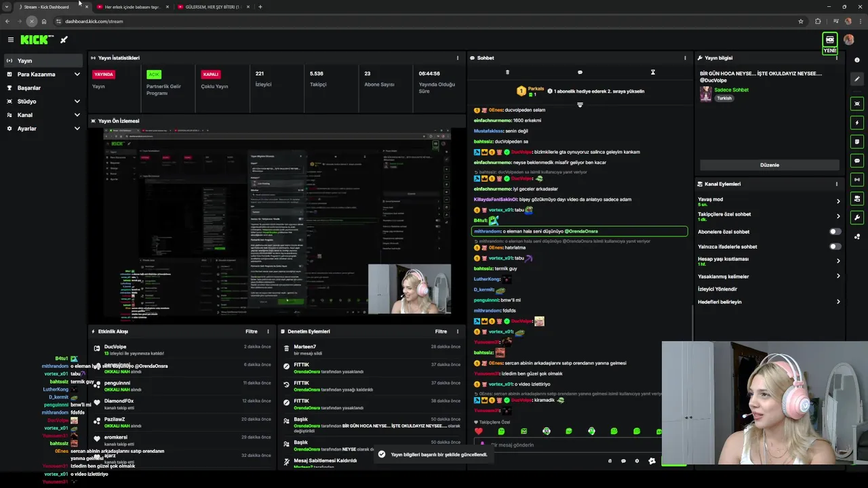The image size is (868, 488).
Task: Click the chat bubble icon below message box
Action: [623, 461]
